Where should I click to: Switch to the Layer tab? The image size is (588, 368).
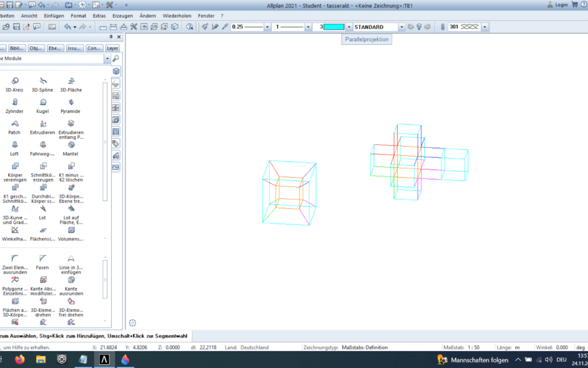click(x=112, y=48)
